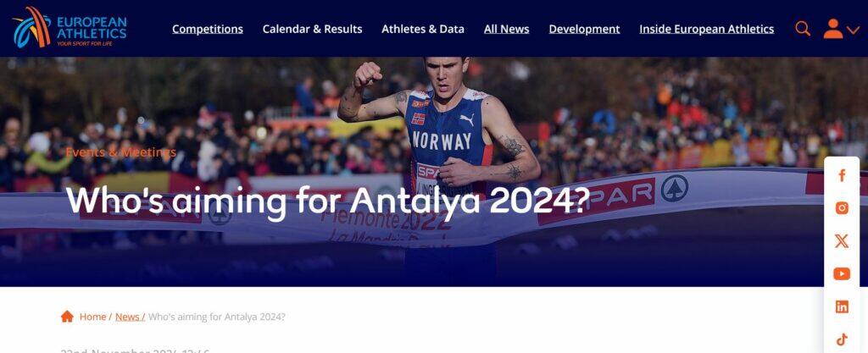Expand the account dropdown chevron
This screenshot has height=353, width=868.
tap(853, 30)
